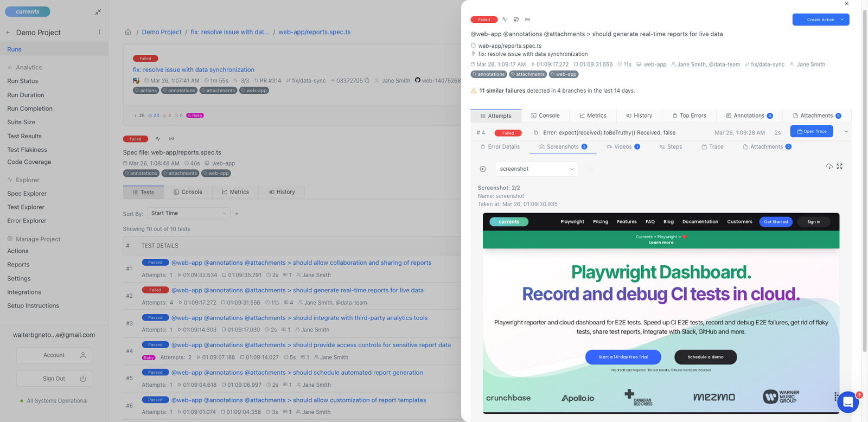The image size is (868, 422).
Task: Open Test Flakiness in sidebar
Action: (27, 150)
